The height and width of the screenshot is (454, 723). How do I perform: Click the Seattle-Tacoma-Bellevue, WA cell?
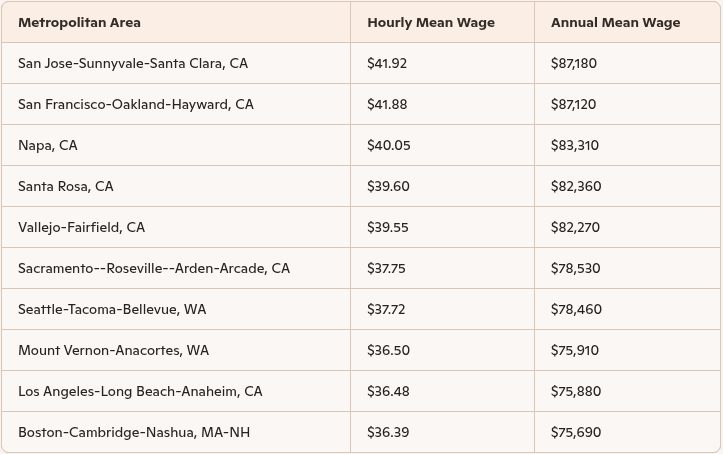tap(112, 309)
